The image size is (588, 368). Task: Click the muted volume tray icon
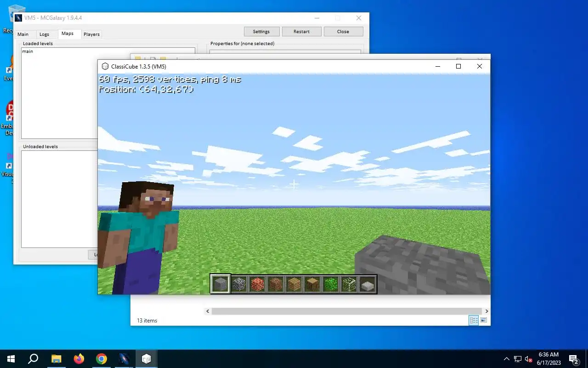[529, 359]
